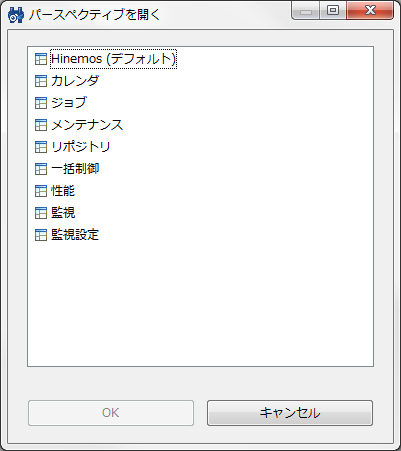Click the メンテナンス perspective icon
Viewport: 401px width, 451px height.
[41, 125]
